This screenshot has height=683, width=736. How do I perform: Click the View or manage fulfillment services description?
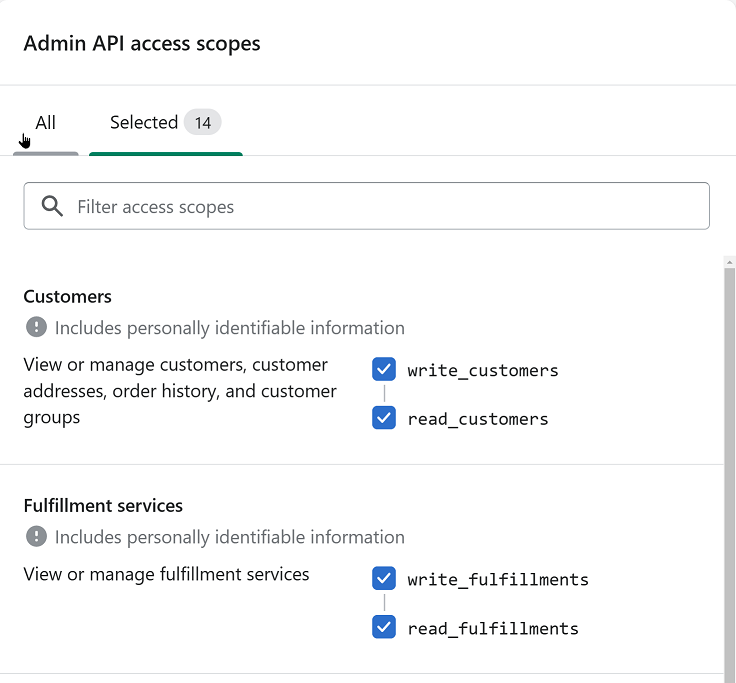pyautogui.click(x=167, y=575)
